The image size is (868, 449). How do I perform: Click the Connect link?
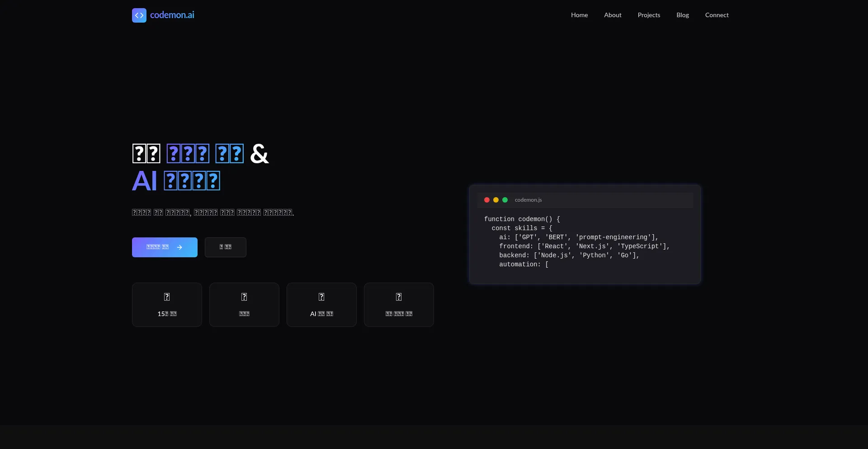point(717,15)
